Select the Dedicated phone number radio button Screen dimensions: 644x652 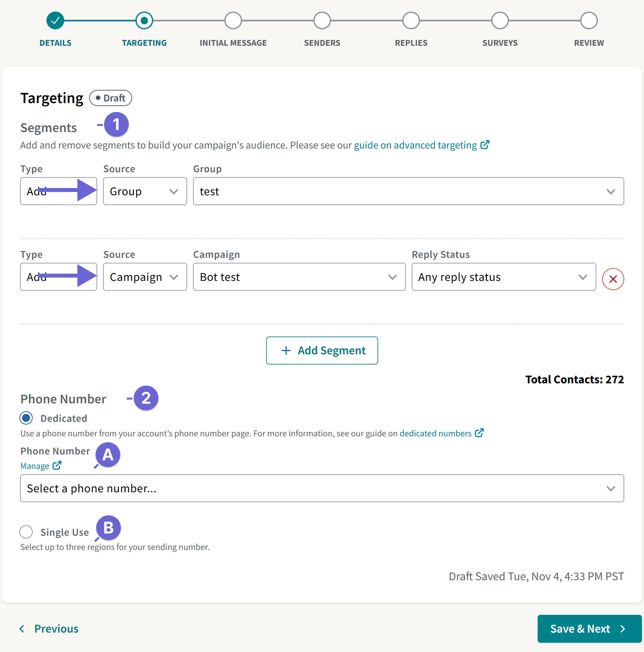[26, 418]
